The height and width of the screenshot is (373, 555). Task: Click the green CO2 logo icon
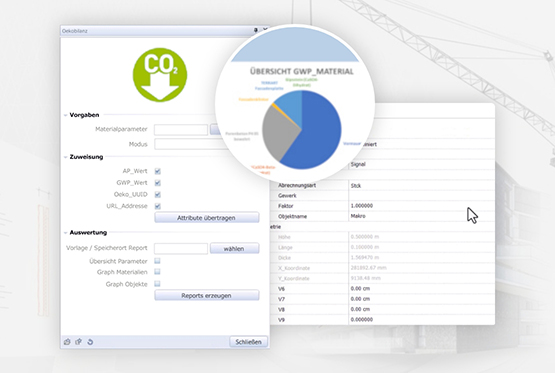(160, 75)
